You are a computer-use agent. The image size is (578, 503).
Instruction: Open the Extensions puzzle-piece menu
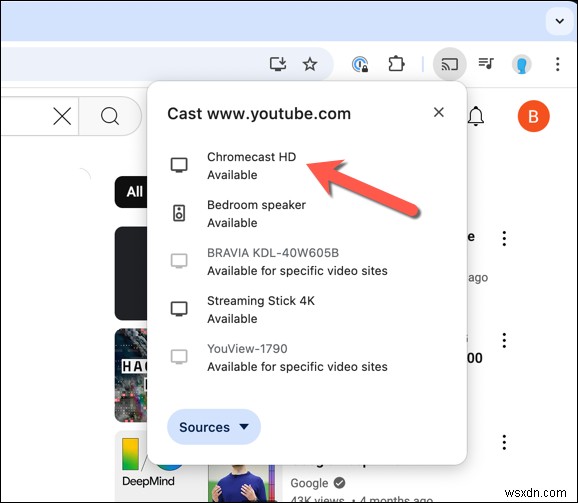point(396,64)
